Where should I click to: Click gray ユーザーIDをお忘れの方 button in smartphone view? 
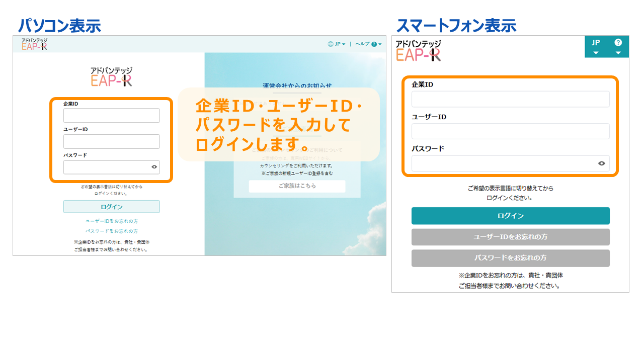pyautogui.click(x=510, y=237)
